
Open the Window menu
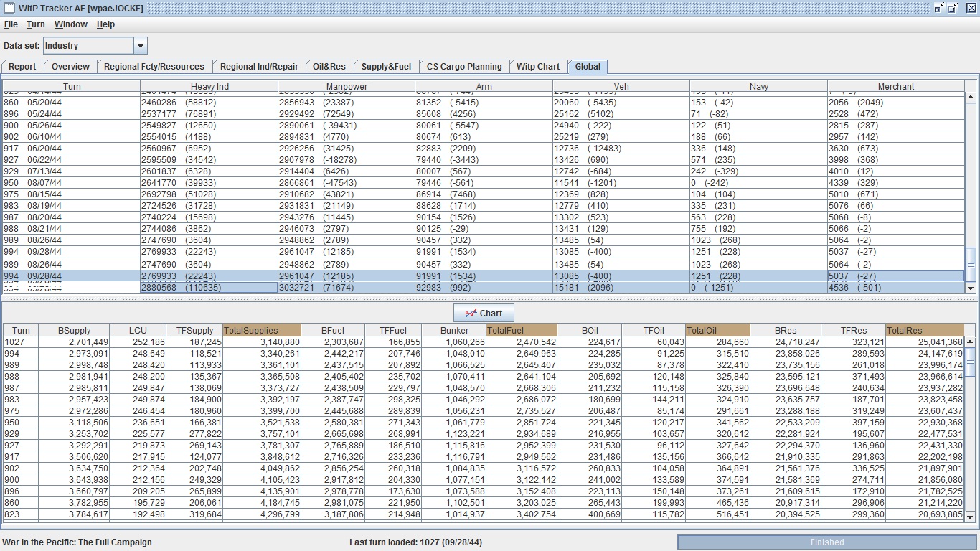[71, 24]
